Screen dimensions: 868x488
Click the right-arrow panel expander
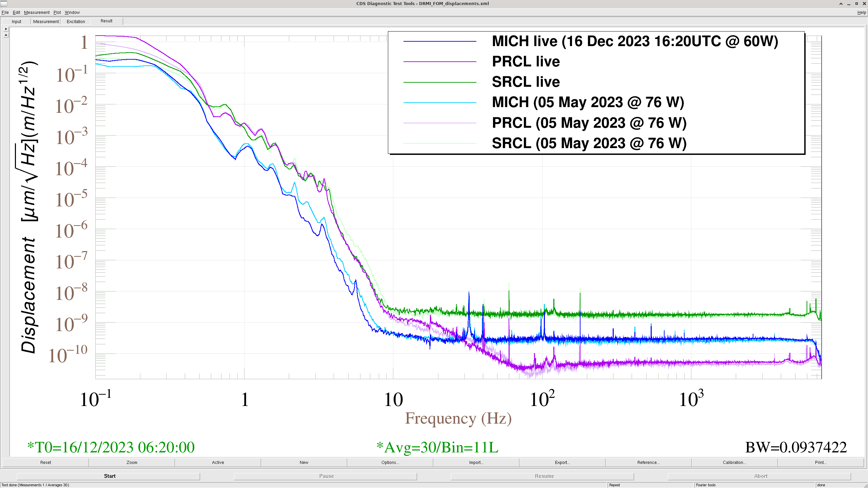click(6, 29)
